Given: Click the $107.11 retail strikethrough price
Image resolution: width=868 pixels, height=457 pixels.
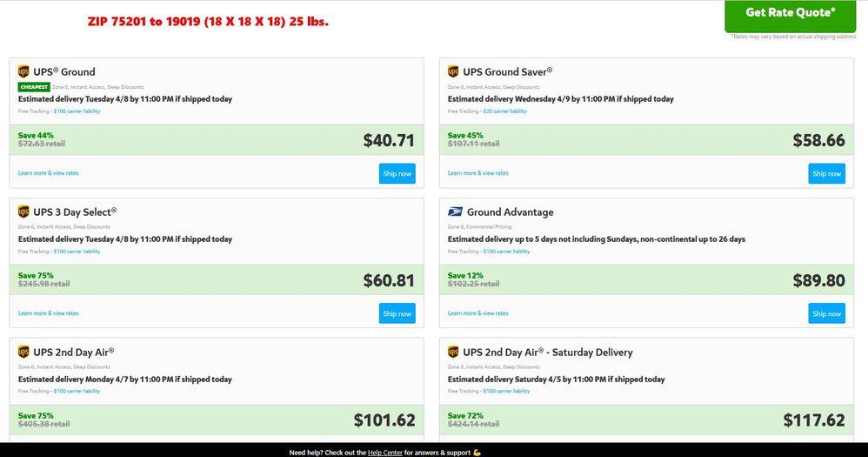Looking at the screenshot, I should 473,144.
